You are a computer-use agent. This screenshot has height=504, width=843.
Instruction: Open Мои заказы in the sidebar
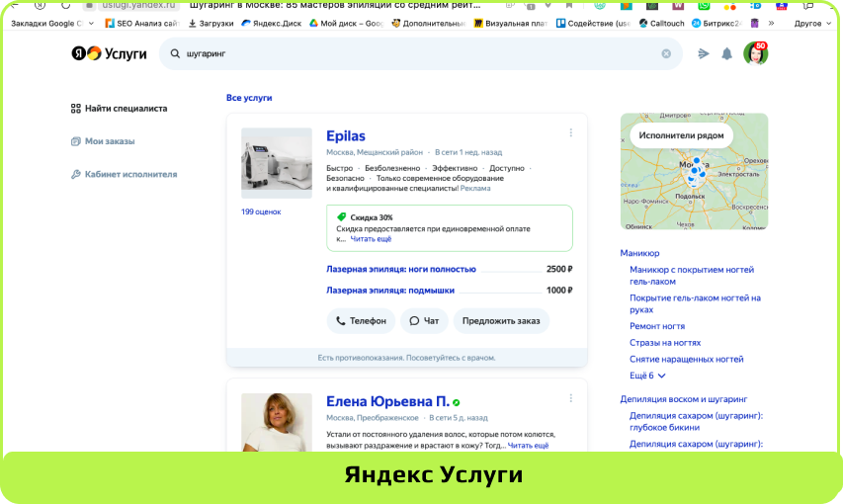[103, 141]
